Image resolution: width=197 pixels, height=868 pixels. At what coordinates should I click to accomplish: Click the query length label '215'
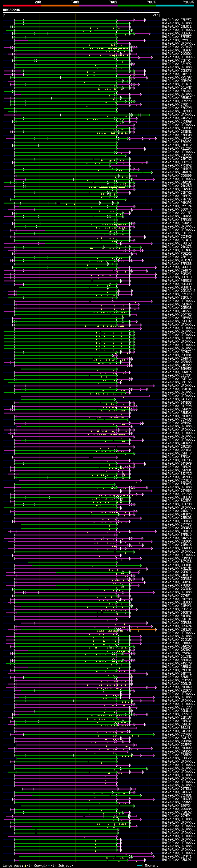[155, 15]
